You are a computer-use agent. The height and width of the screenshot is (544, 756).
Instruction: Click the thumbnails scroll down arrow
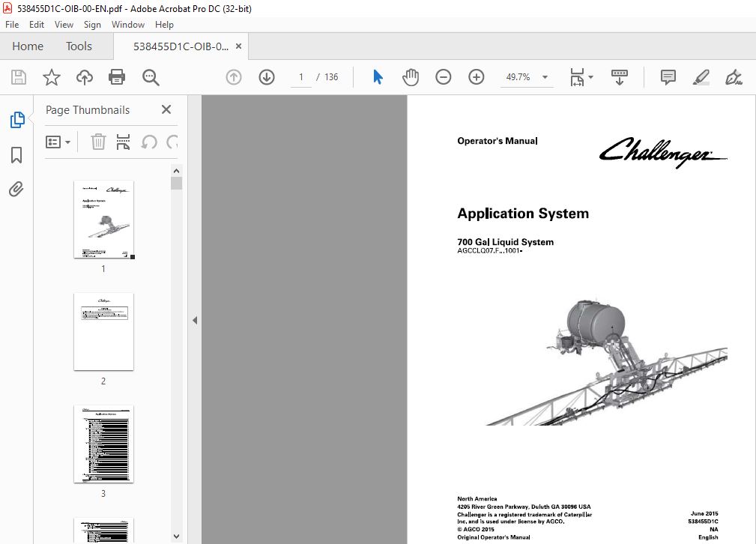177,537
